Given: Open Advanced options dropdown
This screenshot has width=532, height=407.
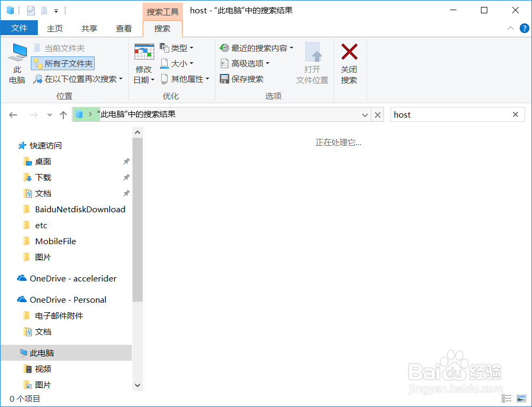Looking at the screenshot, I should click(x=245, y=63).
